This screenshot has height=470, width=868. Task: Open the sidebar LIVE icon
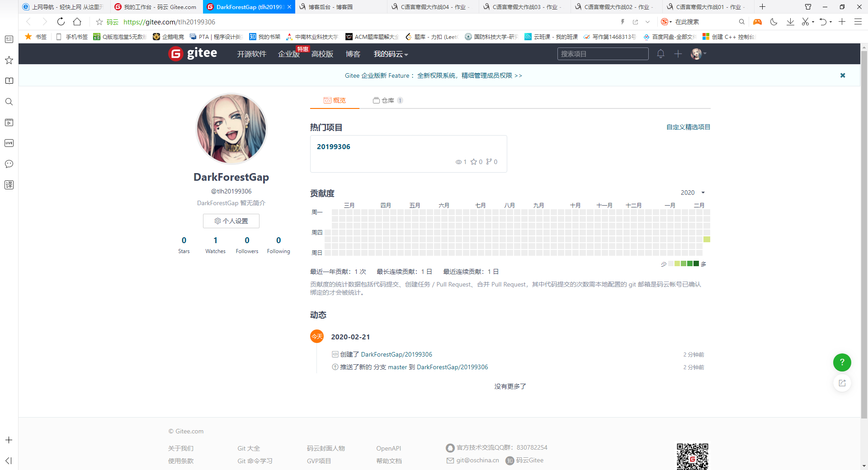click(9, 143)
